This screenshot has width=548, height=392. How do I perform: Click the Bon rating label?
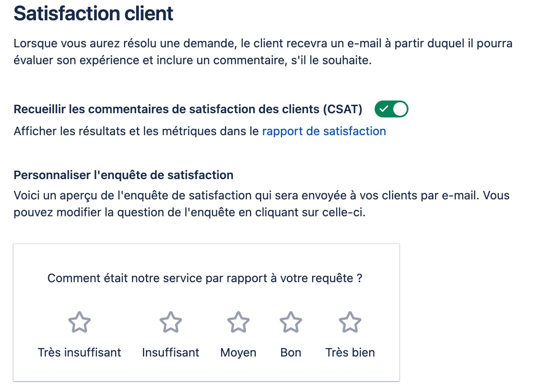[x=291, y=352]
